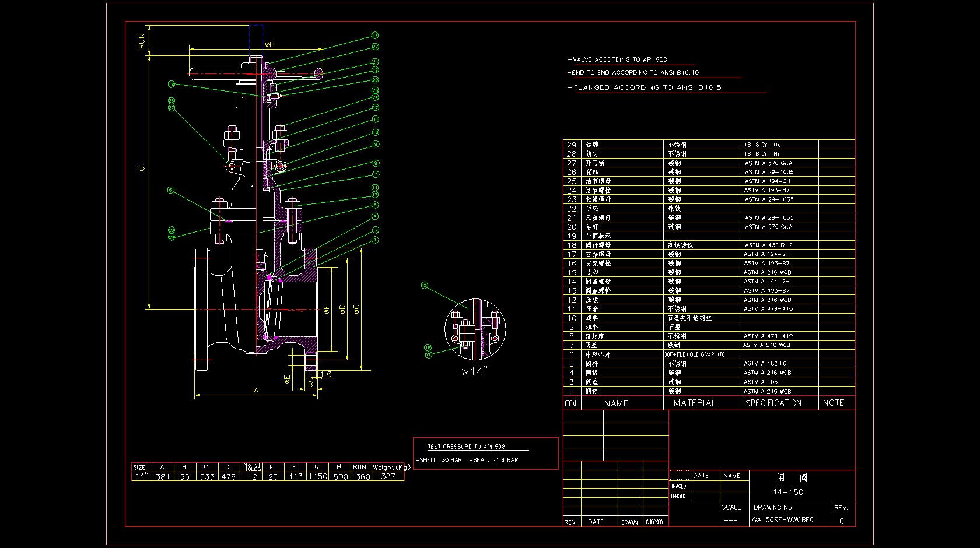Select balloon 29 near bonnet flange
This screenshot has width=980, height=548.
[171, 237]
